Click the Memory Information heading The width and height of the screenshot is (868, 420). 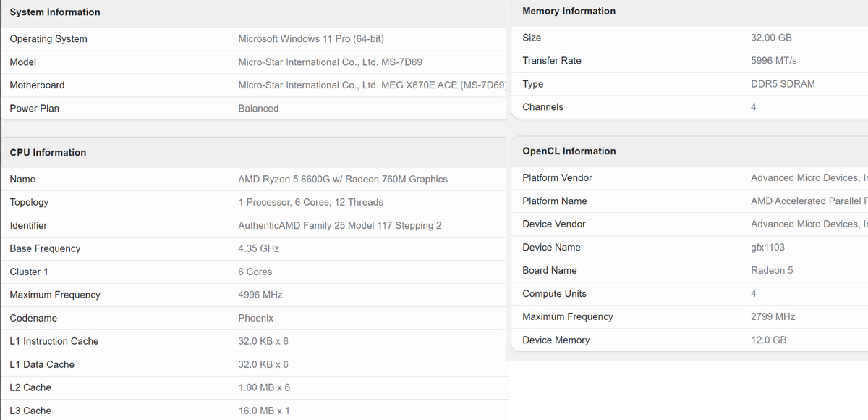[569, 11]
